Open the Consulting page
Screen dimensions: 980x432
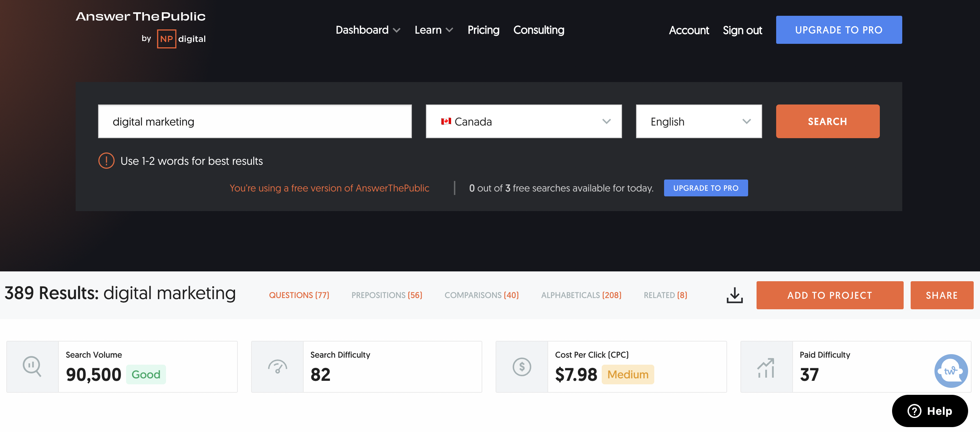pos(539,30)
